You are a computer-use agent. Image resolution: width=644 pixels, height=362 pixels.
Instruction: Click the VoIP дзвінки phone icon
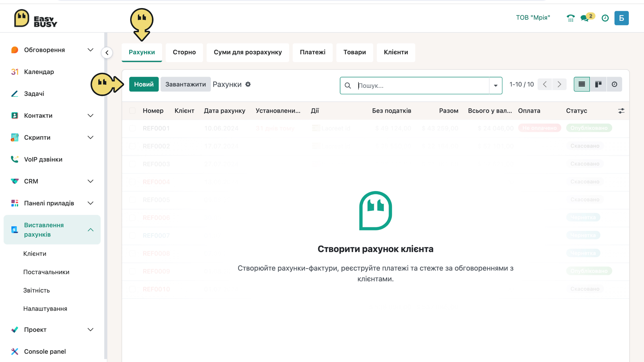(15, 159)
